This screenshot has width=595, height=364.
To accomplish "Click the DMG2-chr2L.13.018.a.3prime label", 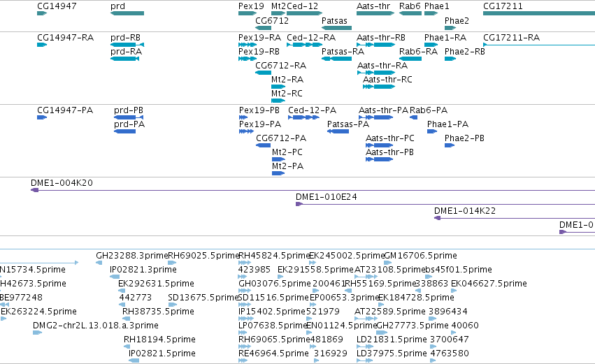I will tap(96, 326).
